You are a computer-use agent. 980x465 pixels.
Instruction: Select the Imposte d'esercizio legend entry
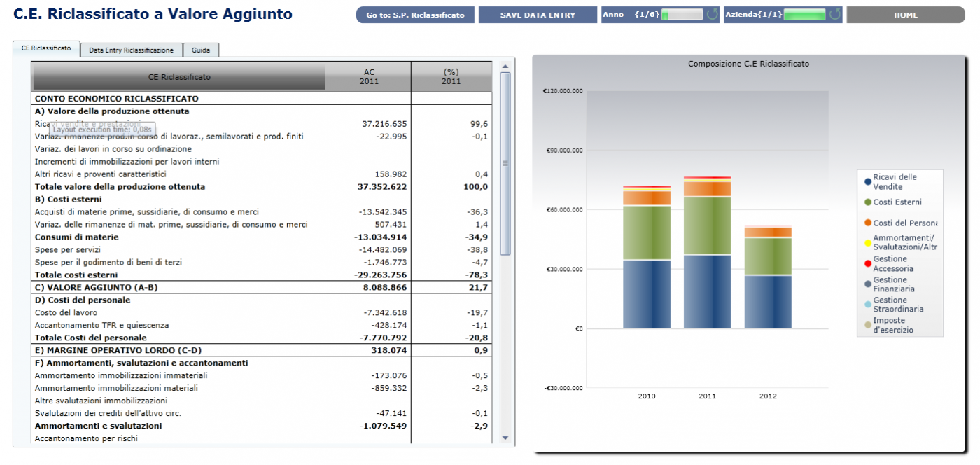point(889,325)
